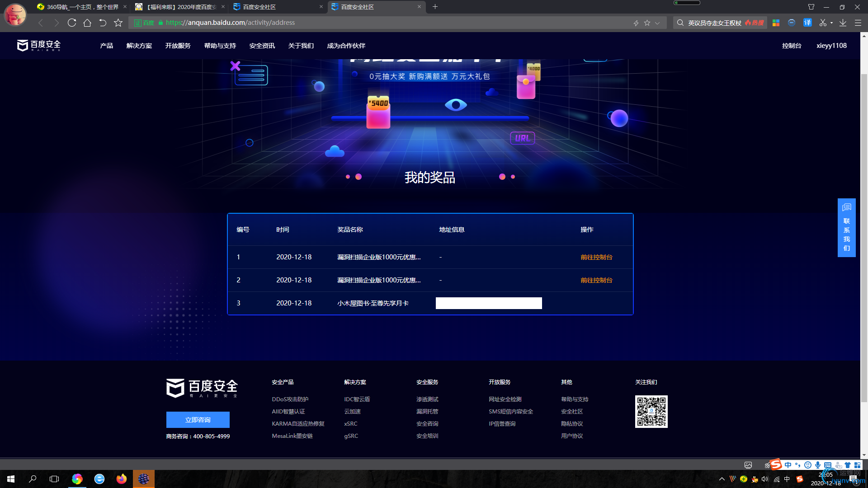
Task: Open the AIID智慧认证 footer link
Action: [288, 412]
